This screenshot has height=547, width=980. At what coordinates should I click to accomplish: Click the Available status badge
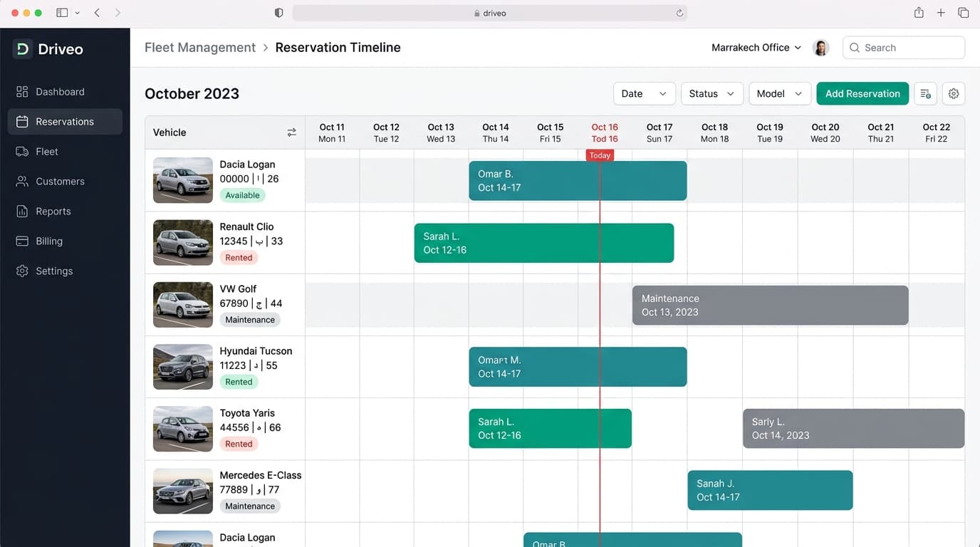[x=242, y=195]
